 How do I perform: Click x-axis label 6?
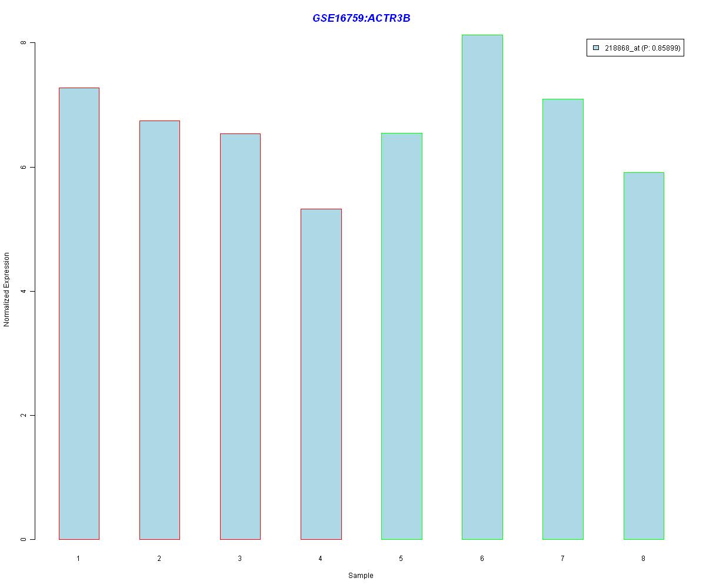482,558
